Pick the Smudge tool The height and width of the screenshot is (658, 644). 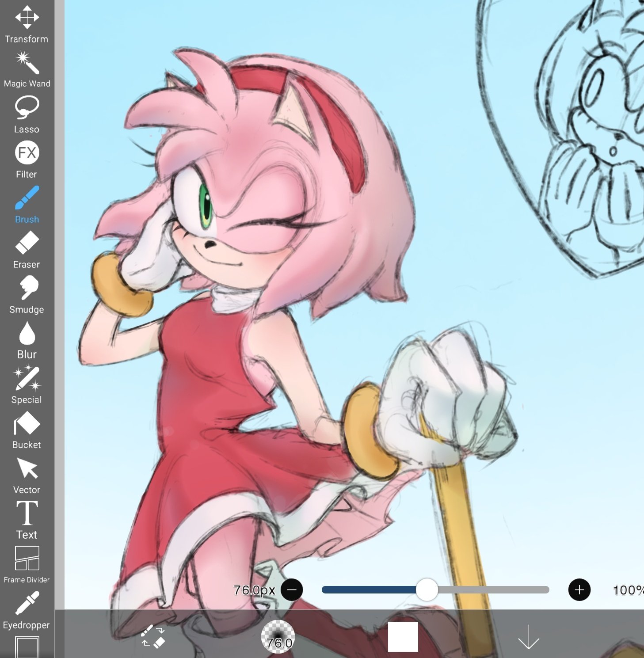(x=27, y=295)
